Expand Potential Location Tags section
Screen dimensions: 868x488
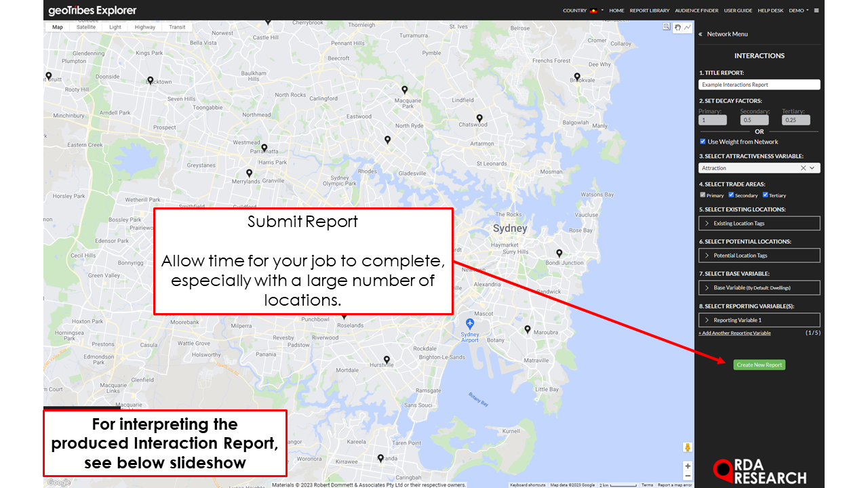click(759, 256)
